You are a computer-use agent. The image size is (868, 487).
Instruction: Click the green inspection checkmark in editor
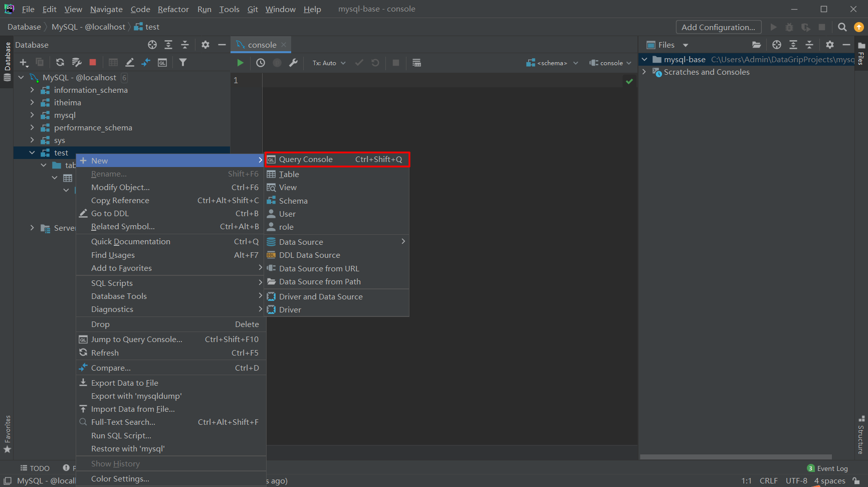coord(629,81)
